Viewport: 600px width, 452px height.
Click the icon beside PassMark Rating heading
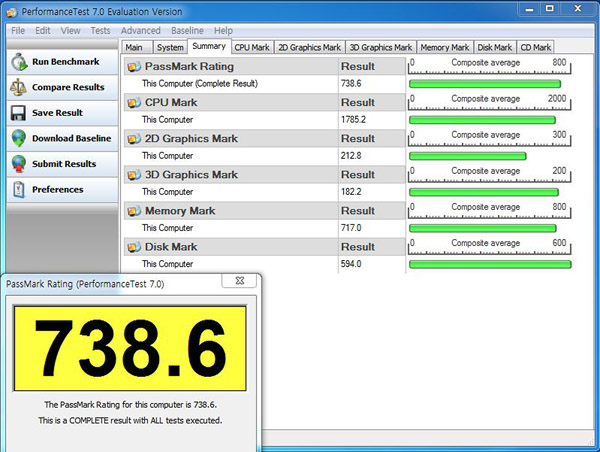tap(134, 67)
